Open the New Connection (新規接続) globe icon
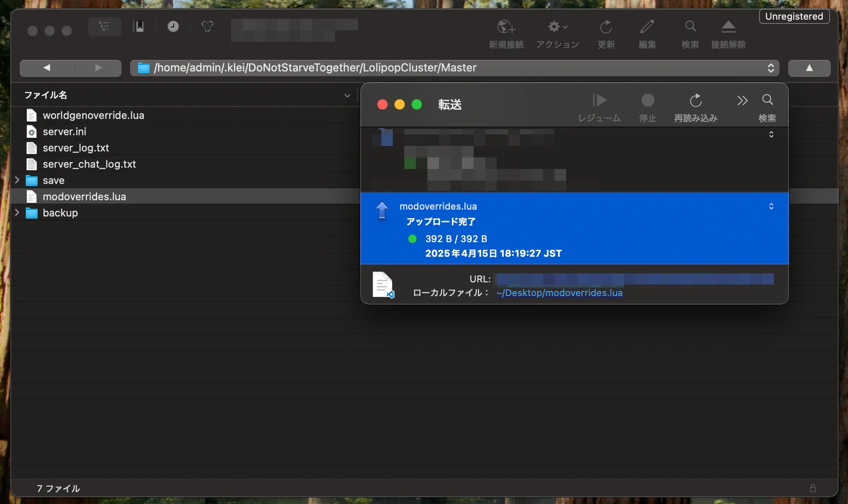 [x=506, y=27]
